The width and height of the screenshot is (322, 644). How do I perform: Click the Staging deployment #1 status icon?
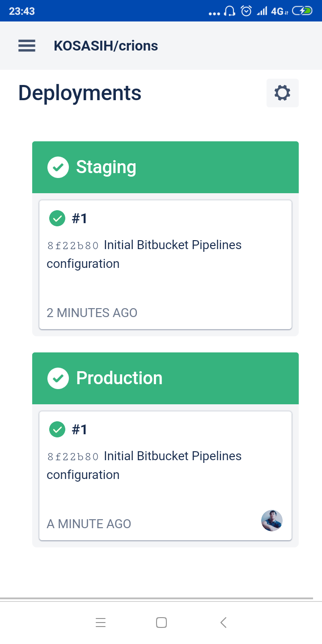(57, 219)
